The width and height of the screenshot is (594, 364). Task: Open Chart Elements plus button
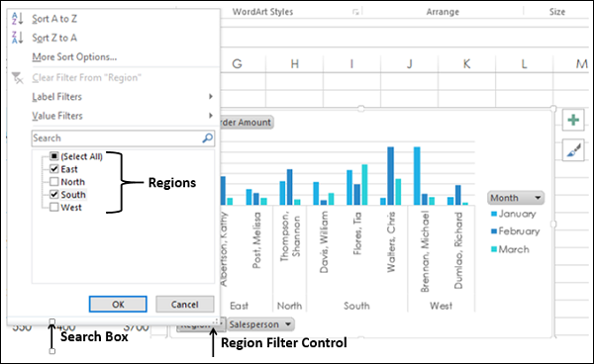click(573, 120)
